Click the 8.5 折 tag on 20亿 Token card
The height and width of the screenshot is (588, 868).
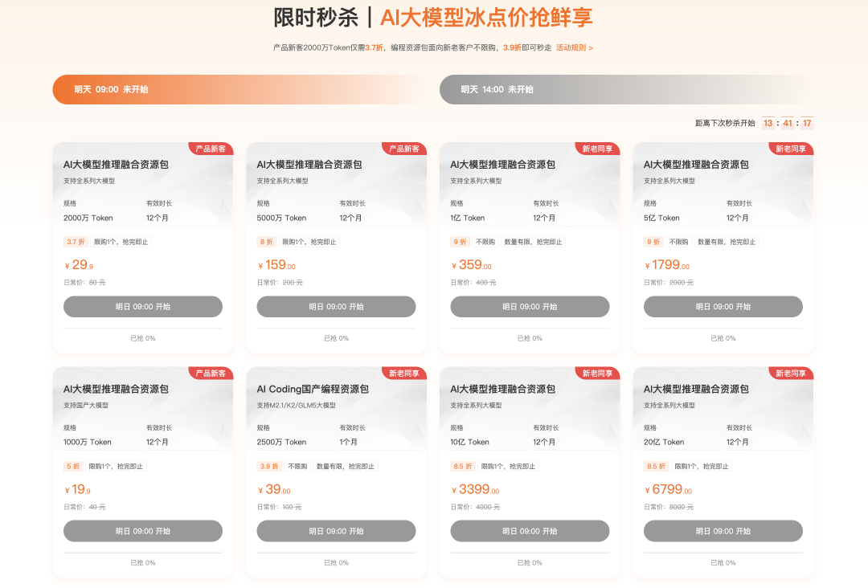click(656, 467)
